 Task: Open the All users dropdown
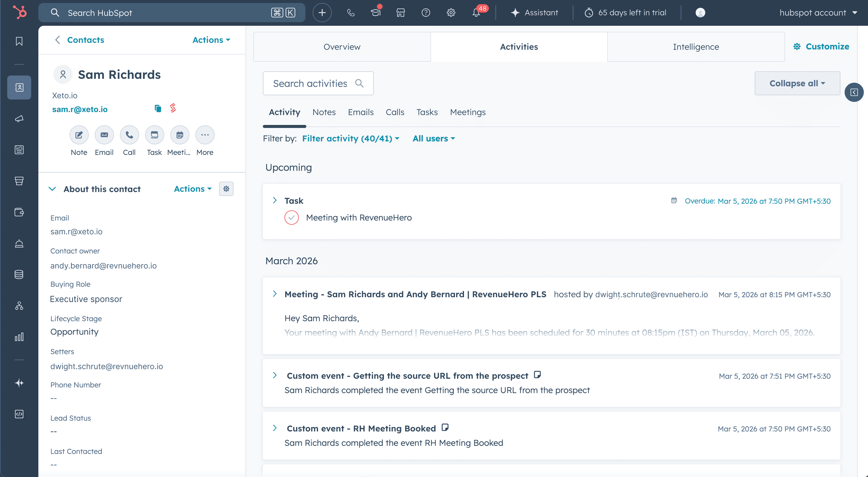433,138
